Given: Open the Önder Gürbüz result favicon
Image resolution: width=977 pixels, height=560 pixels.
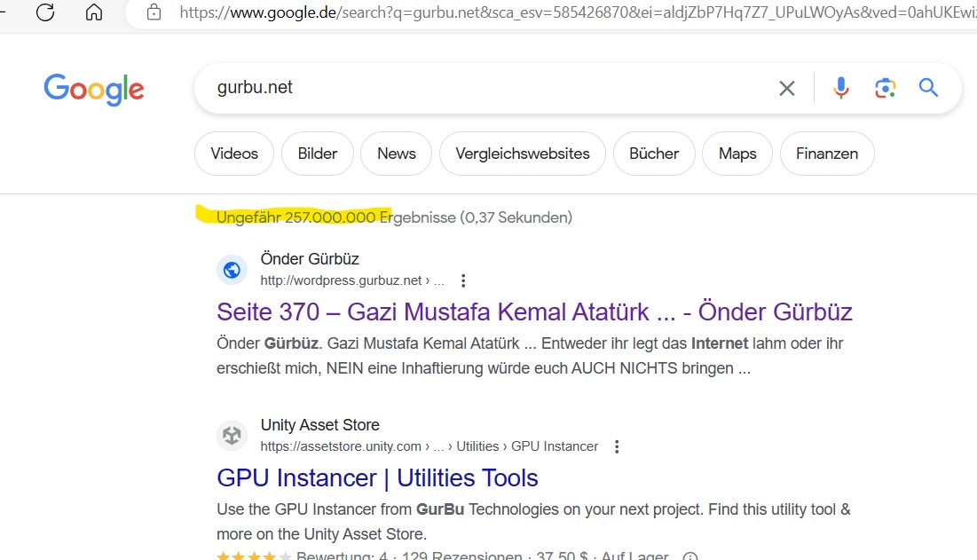Looking at the screenshot, I should [232, 270].
